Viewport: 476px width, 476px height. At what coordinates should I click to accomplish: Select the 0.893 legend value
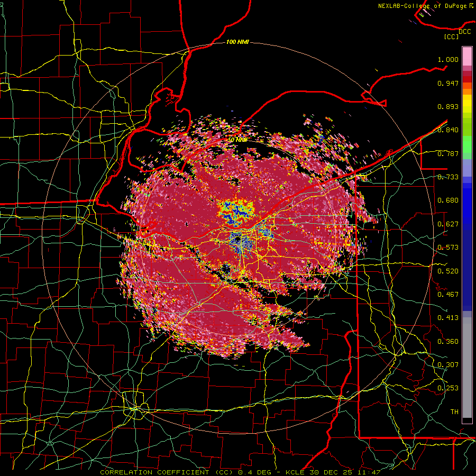coord(448,106)
